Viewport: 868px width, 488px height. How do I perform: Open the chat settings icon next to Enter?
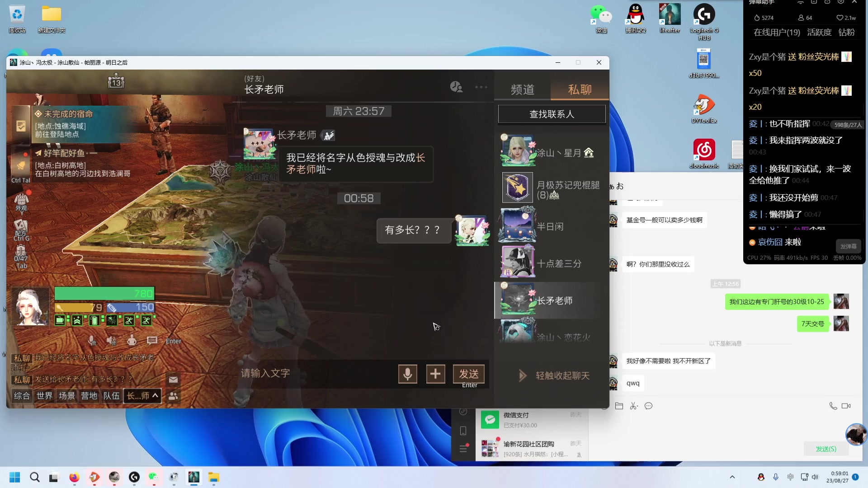[x=152, y=341]
